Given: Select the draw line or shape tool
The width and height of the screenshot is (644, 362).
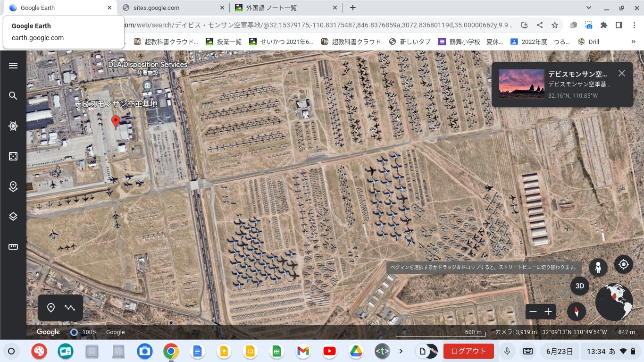Looking at the screenshot, I should pos(70,308).
